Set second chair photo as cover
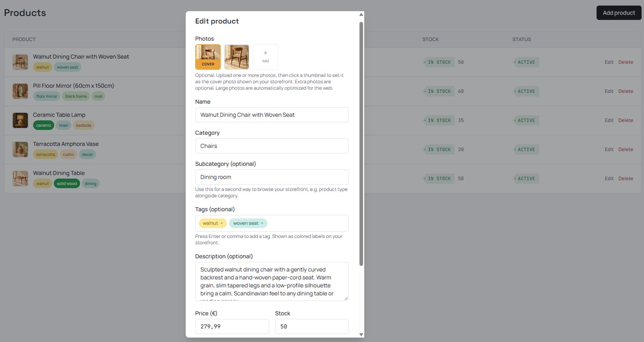This screenshot has height=342, width=644. pyautogui.click(x=237, y=57)
